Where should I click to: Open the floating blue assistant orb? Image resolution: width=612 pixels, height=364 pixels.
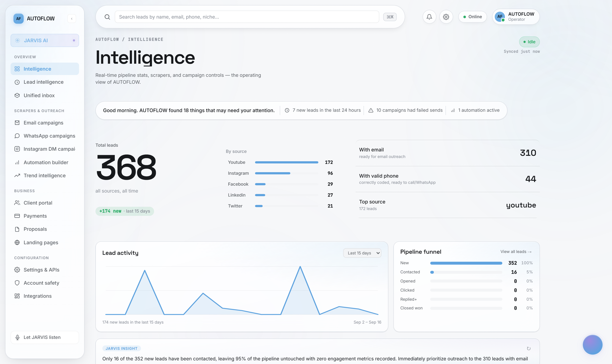(x=593, y=345)
